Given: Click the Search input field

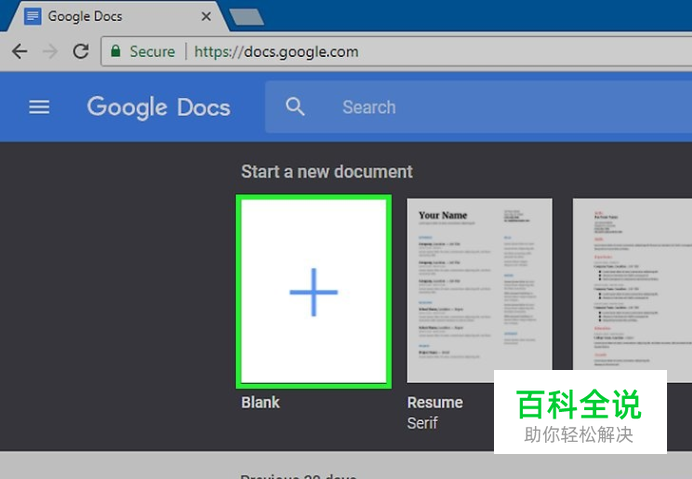Looking at the screenshot, I should click(478, 107).
